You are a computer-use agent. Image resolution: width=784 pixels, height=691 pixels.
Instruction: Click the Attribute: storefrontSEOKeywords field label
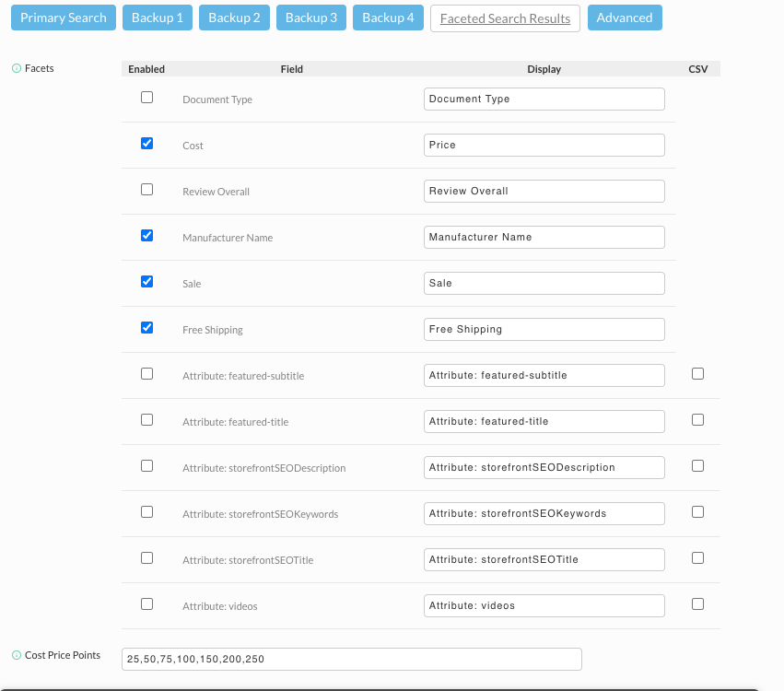point(260,514)
